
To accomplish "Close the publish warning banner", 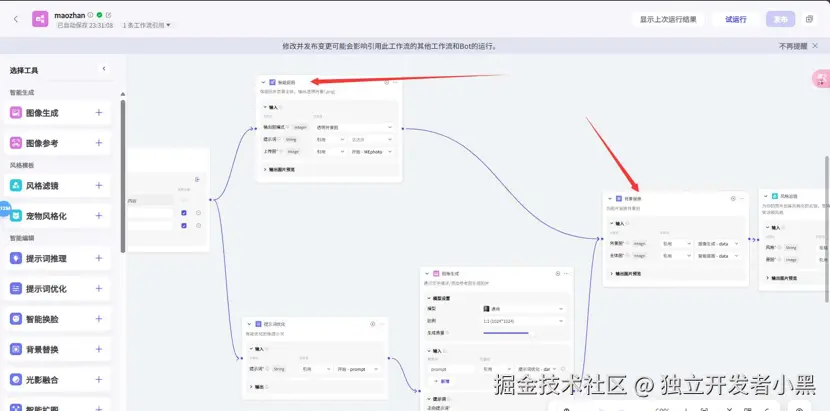I will point(815,47).
